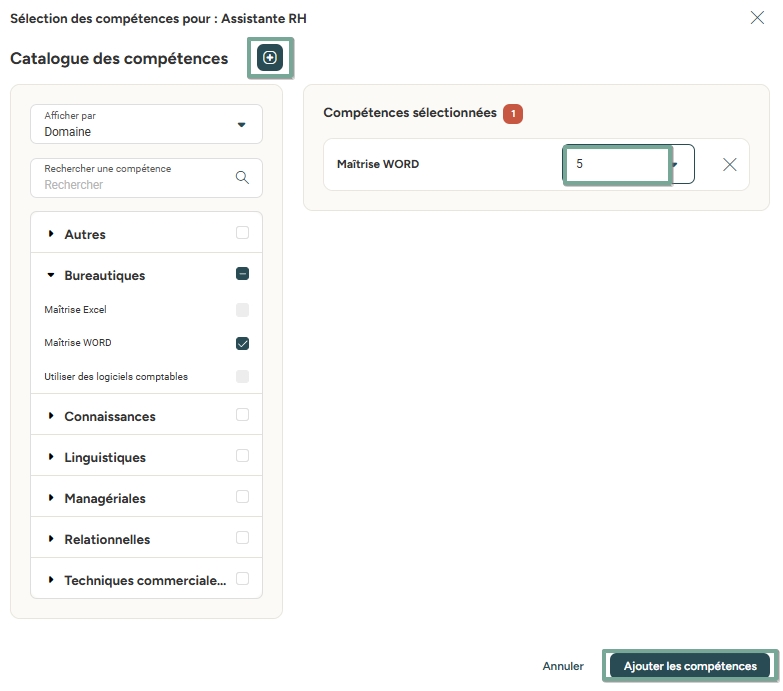Tick the Linguistiques category checkbox
Screen dimensions: 783x691
[242, 456]
